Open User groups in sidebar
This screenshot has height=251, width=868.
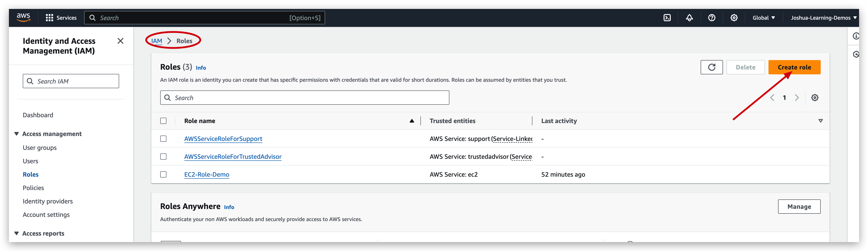(x=40, y=148)
